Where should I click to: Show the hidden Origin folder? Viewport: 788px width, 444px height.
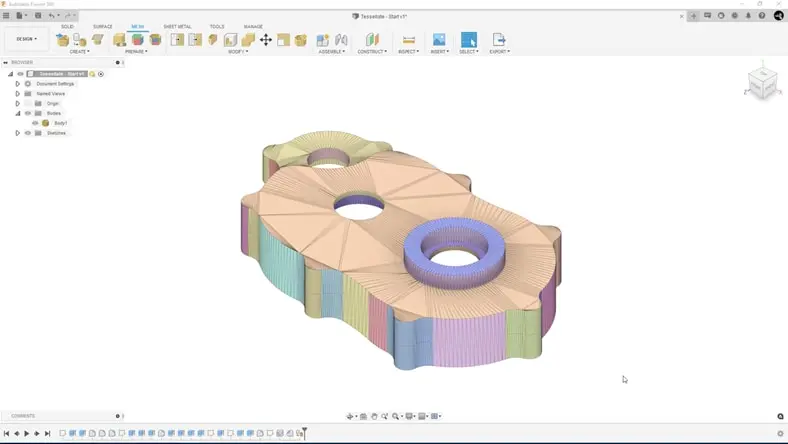[x=28, y=104]
